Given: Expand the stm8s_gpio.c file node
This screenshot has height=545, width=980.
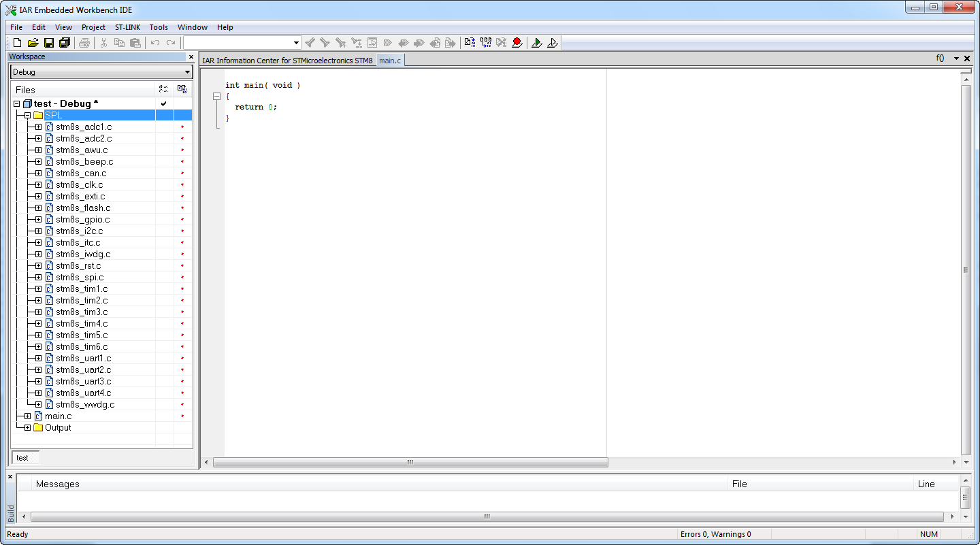Looking at the screenshot, I should click(x=39, y=220).
